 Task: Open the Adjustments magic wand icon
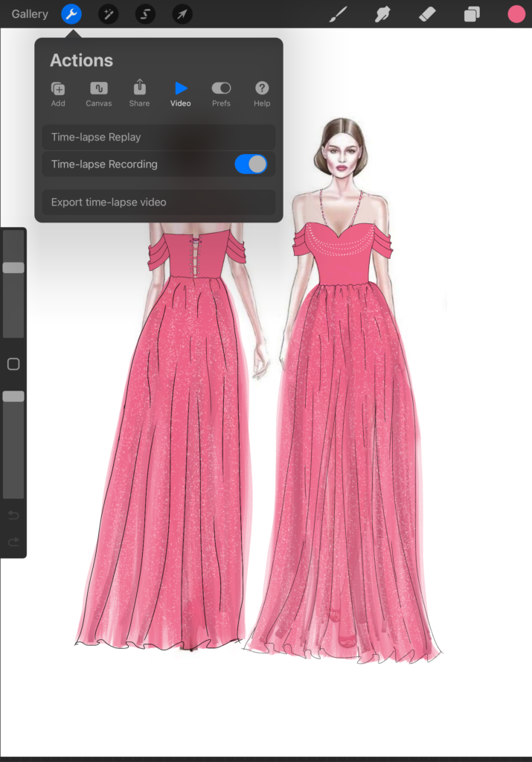click(x=109, y=14)
